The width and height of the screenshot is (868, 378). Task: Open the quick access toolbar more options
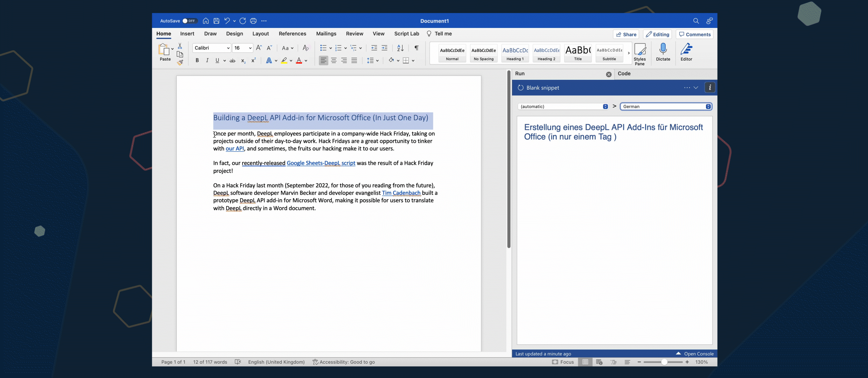tap(264, 21)
